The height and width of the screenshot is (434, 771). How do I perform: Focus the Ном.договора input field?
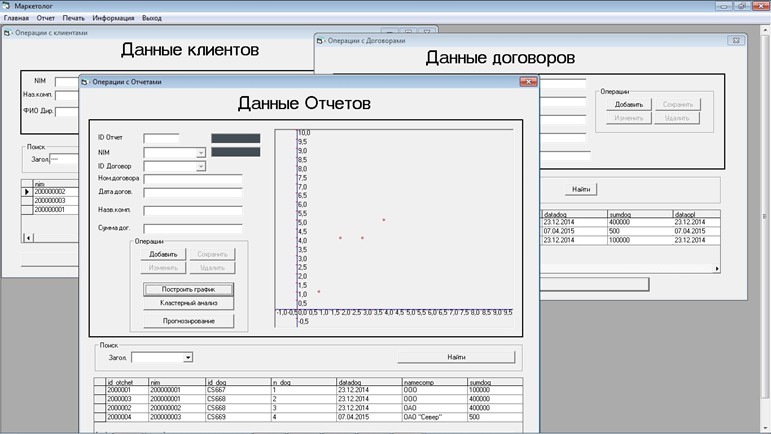click(193, 179)
